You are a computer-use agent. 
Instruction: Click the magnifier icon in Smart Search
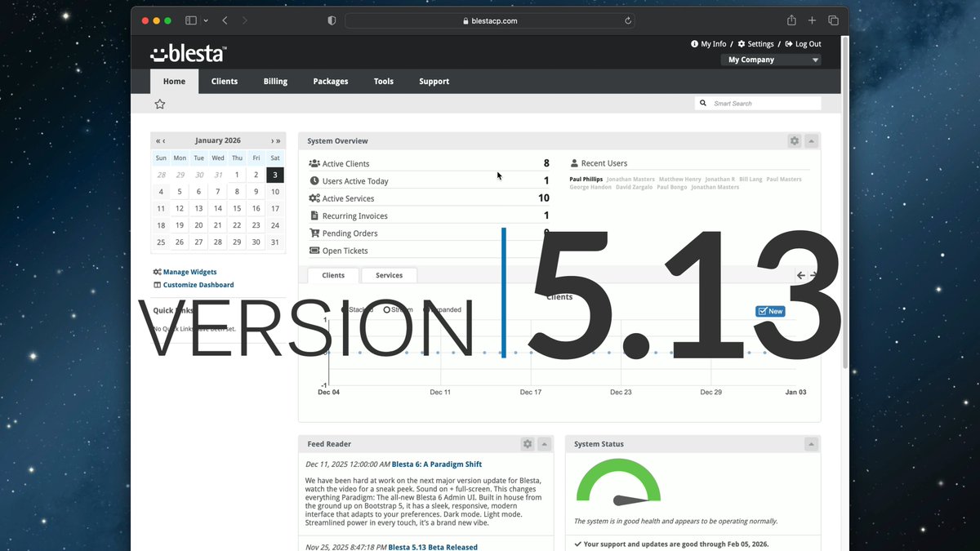tap(703, 103)
